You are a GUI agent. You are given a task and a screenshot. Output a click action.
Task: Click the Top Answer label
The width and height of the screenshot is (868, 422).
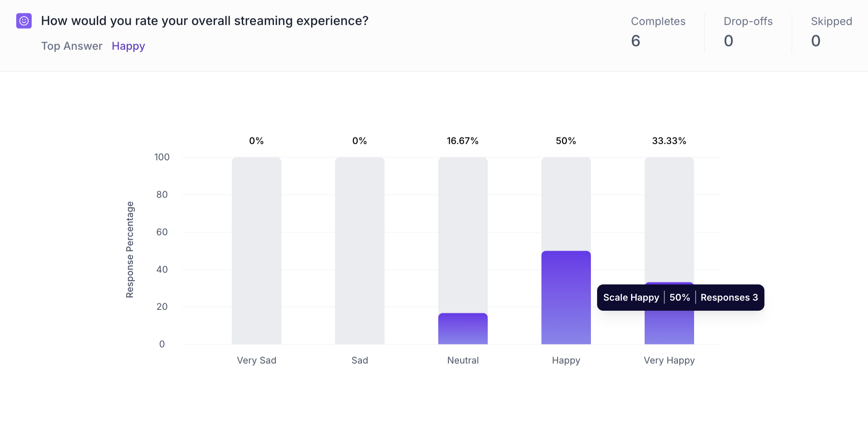[x=71, y=46]
